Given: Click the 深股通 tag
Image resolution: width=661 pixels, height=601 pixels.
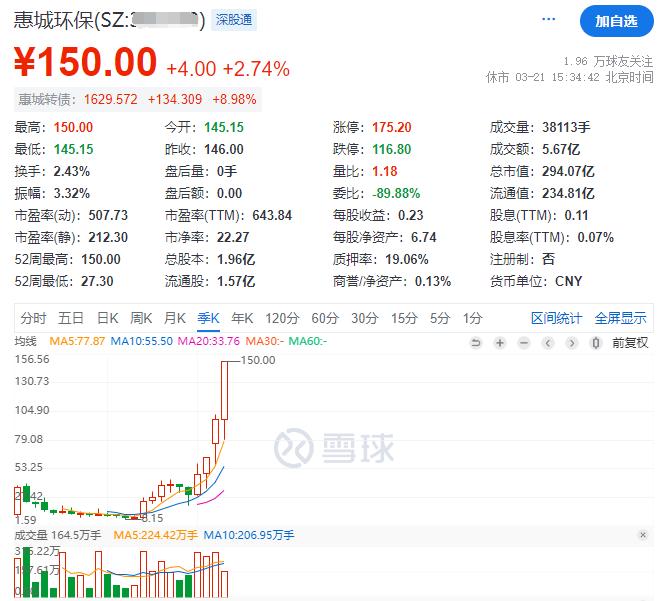Looking at the screenshot, I should click(x=234, y=20).
